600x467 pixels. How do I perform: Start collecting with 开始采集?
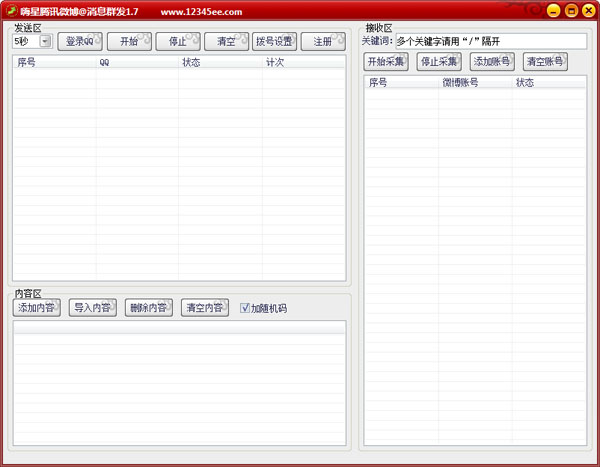[x=387, y=62]
